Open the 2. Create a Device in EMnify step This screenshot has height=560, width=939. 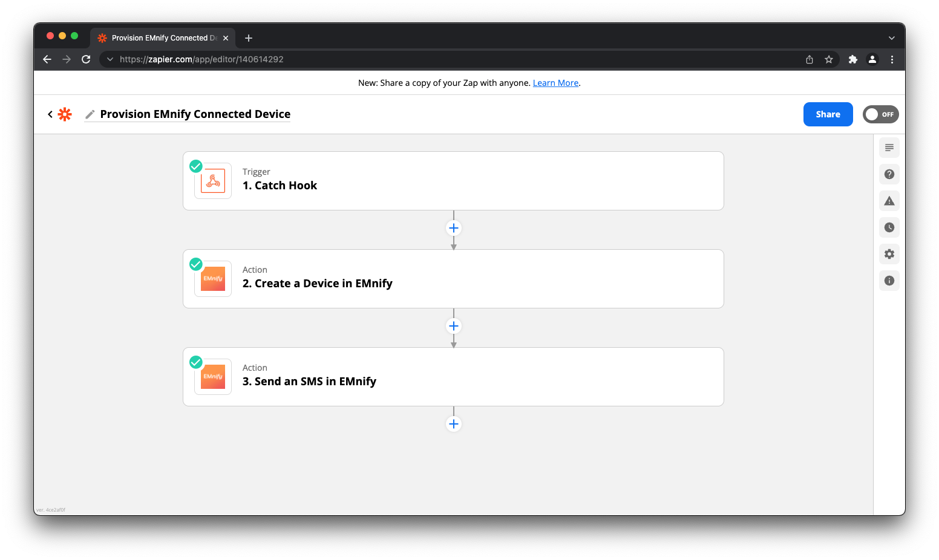click(x=454, y=279)
